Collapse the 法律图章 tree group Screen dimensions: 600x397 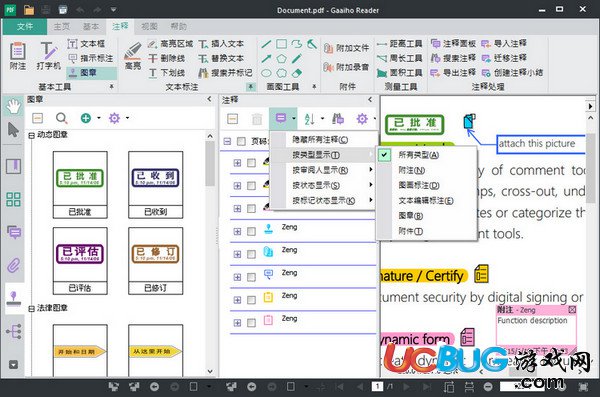click(x=32, y=308)
